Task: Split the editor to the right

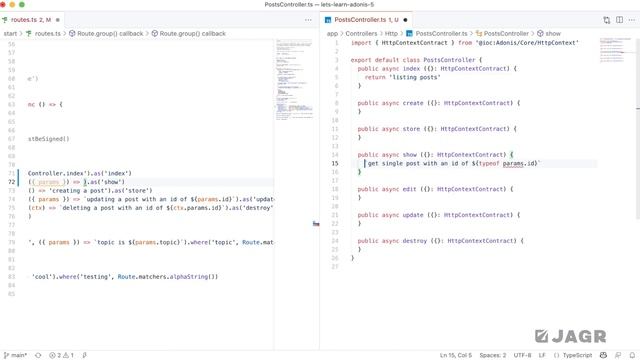Action: [619, 20]
